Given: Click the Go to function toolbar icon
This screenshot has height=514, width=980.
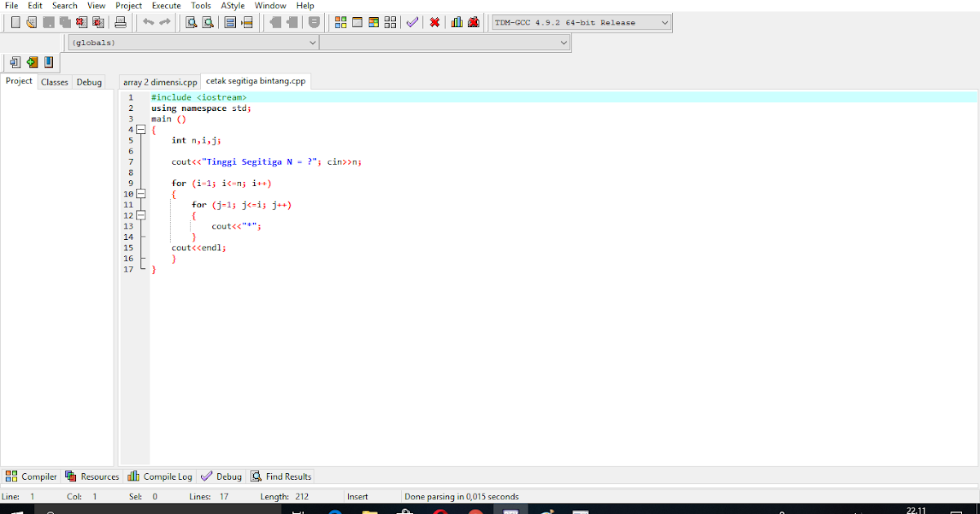Looking at the screenshot, I should 230,22.
